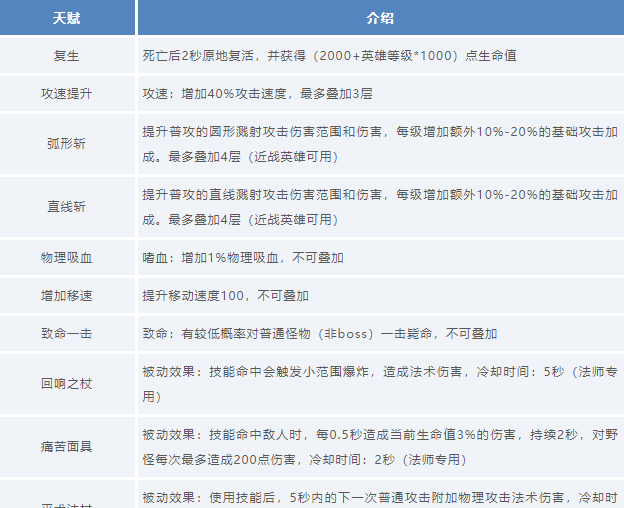The height and width of the screenshot is (508, 624).
Task: Click the 圆形溅射 description text
Action: (x=380, y=144)
